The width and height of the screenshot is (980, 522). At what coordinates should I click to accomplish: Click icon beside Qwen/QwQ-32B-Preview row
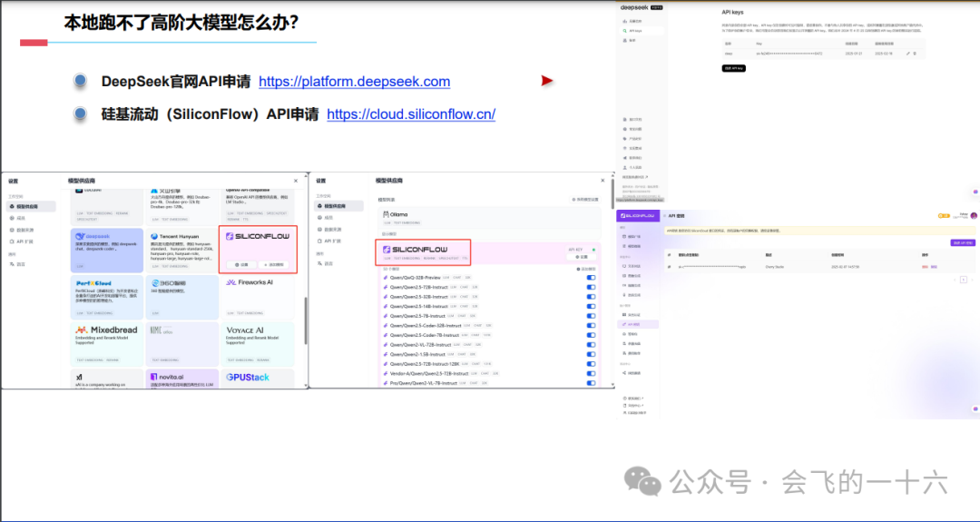coord(386,278)
